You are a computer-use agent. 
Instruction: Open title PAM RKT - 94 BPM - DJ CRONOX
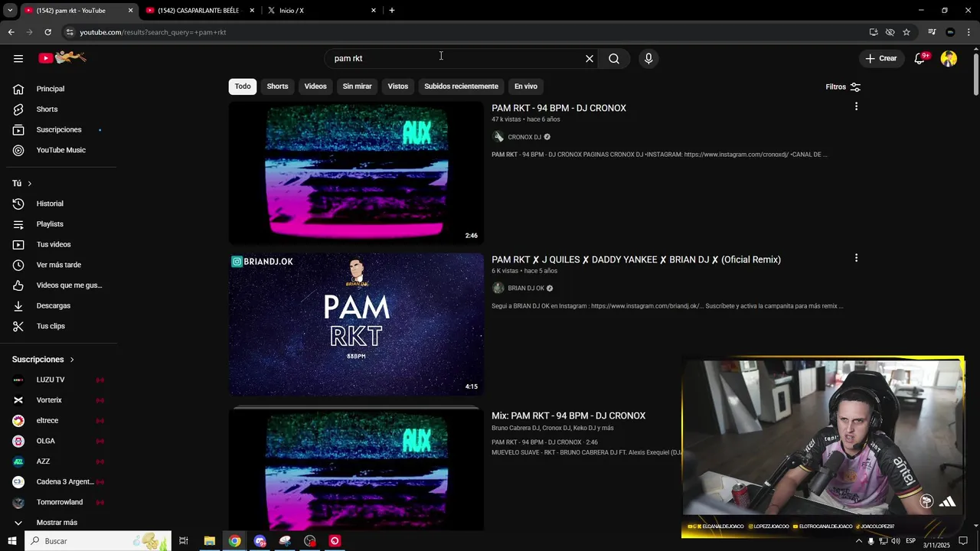(559, 108)
